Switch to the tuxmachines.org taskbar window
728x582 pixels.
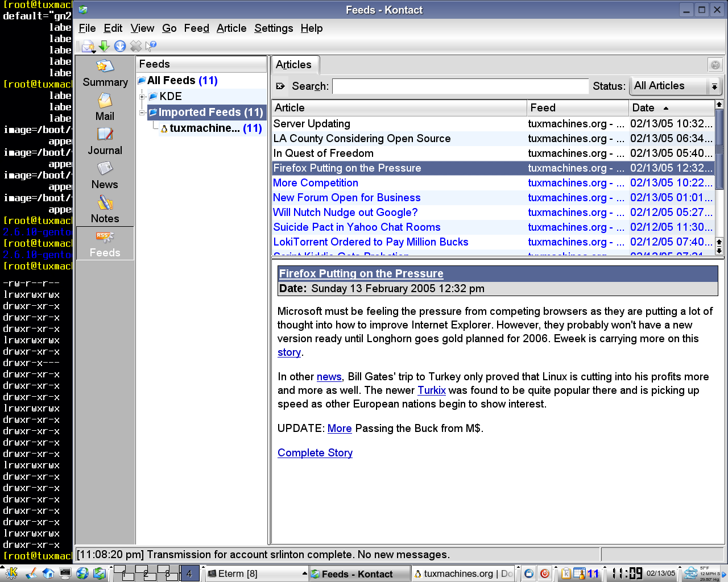click(x=463, y=573)
